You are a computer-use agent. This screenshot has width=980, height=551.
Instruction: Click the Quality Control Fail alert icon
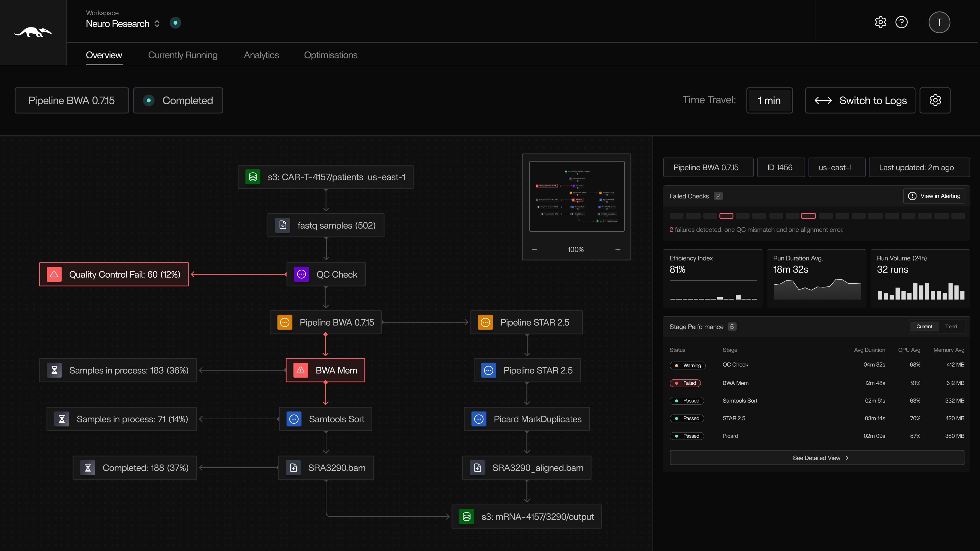(54, 274)
